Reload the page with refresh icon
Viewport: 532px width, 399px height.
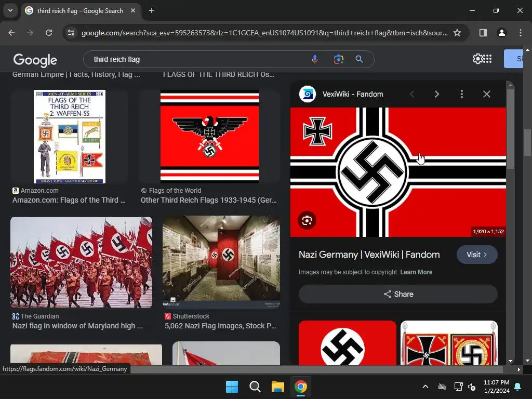pyautogui.click(x=49, y=33)
